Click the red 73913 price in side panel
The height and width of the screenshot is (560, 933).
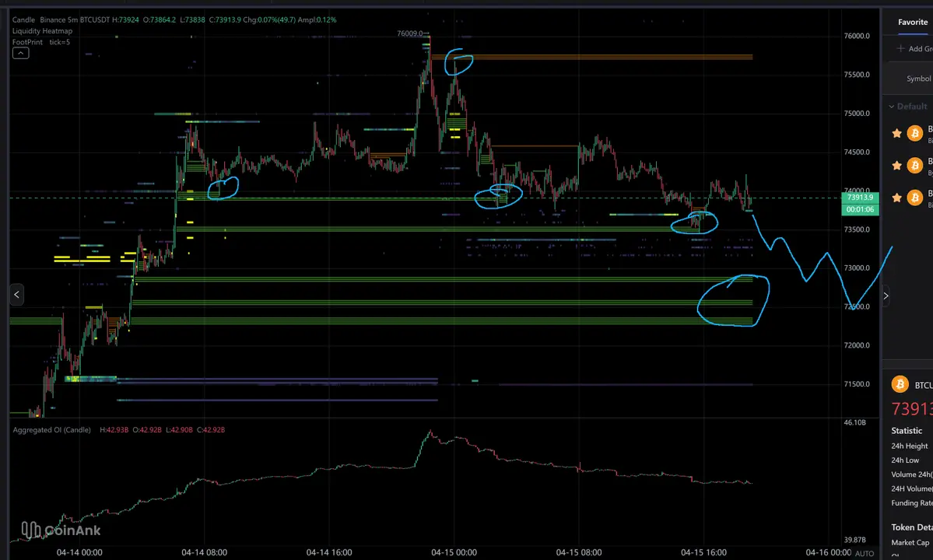tap(911, 409)
